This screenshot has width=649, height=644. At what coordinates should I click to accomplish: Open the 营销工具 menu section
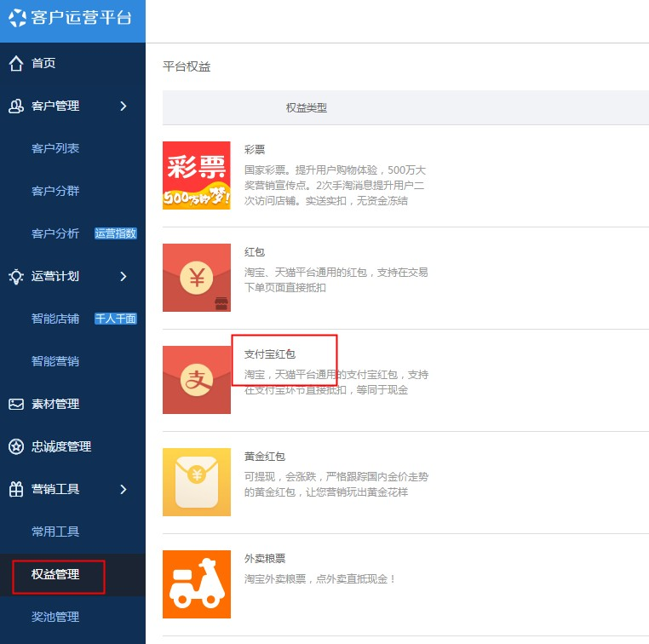coord(55,489)
